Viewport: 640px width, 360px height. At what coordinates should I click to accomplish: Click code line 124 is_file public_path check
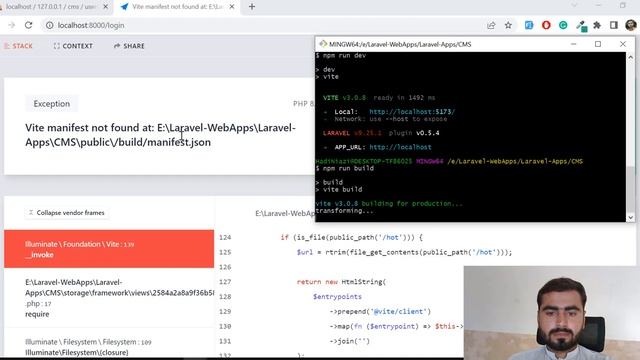point(351,237)
